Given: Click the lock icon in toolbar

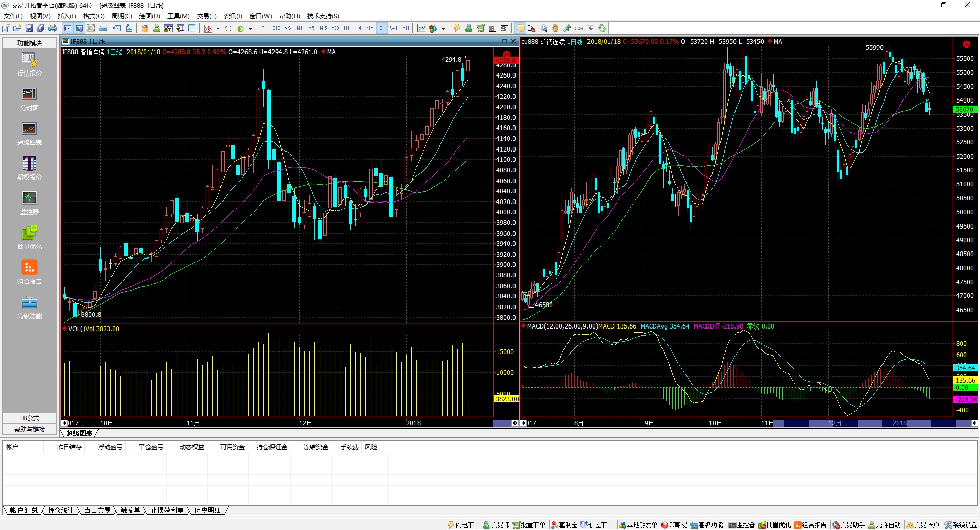Looking at the screenshot, I should pyautogui.click(x=145, y=28).
